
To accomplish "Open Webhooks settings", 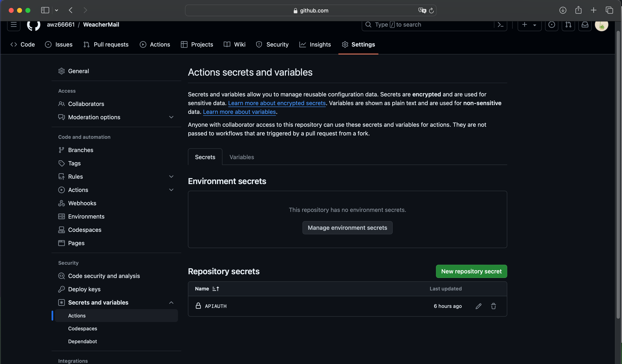I will tap(116, 203).
